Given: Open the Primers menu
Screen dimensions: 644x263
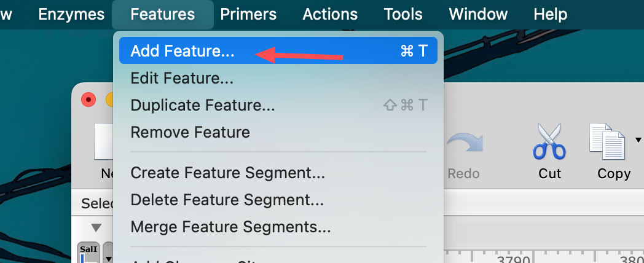Looking at the screenshot, I should [248, 14].
